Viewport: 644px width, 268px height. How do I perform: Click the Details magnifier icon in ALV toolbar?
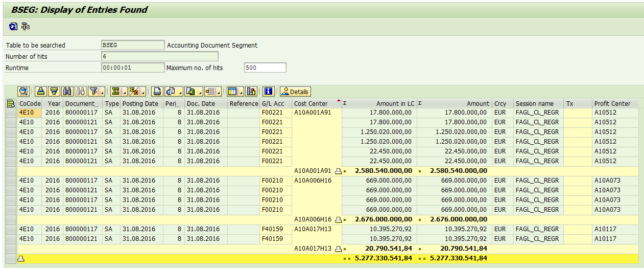(23, 92)
